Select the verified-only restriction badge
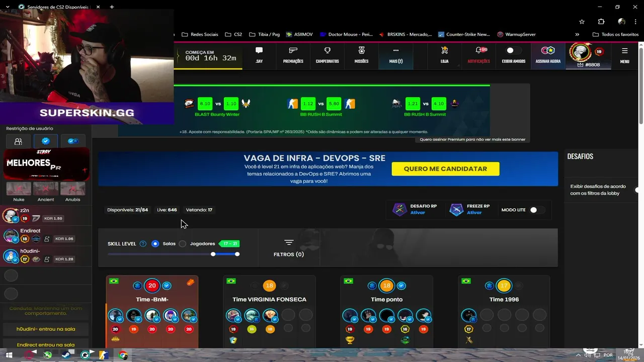 pos(45,141)
